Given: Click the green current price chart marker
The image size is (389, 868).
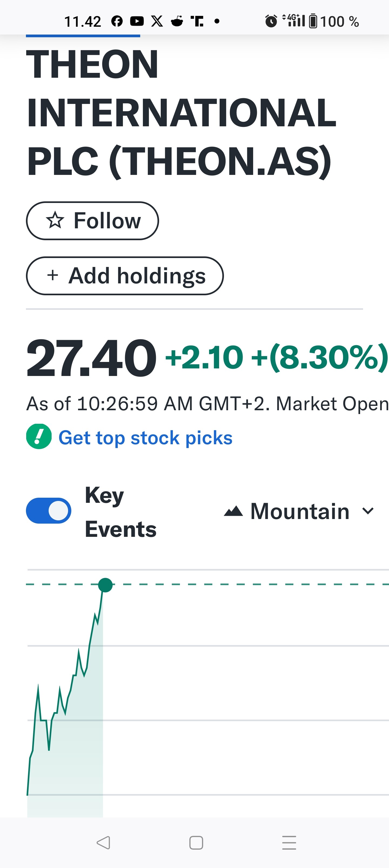Looking at the screenshot, I should [x=105, y=585].
